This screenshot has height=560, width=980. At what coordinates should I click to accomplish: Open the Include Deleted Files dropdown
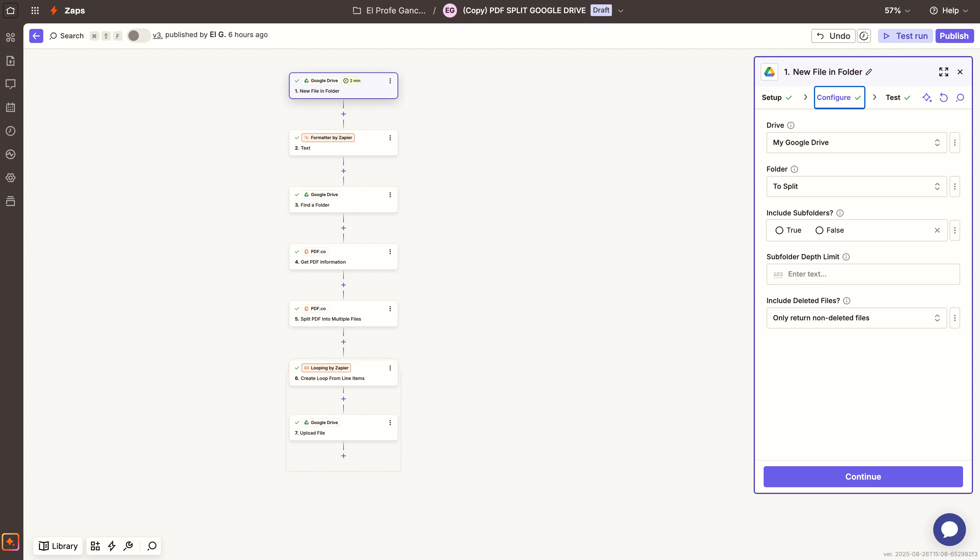pyautogui.click(x=857, y=318)
